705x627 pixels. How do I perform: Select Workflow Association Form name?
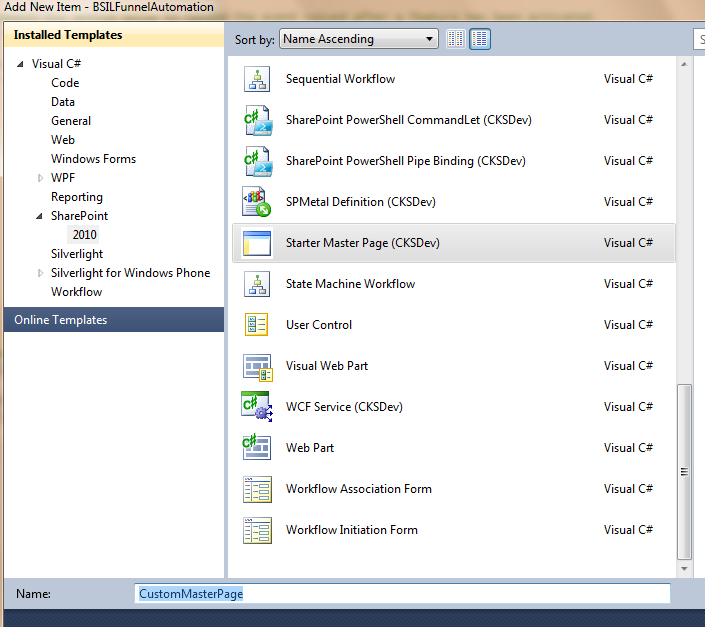point(359,489)
